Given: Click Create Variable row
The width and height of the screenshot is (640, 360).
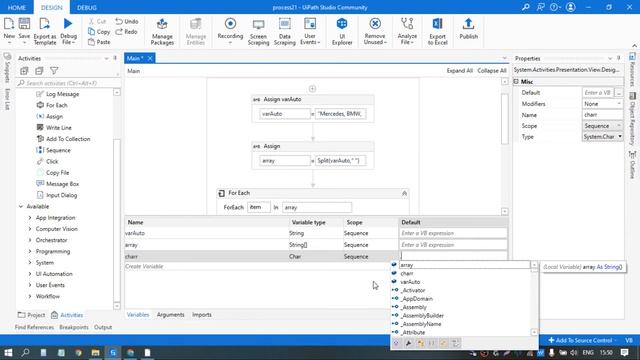Looking at the screenshot, I should click(261, 266).
